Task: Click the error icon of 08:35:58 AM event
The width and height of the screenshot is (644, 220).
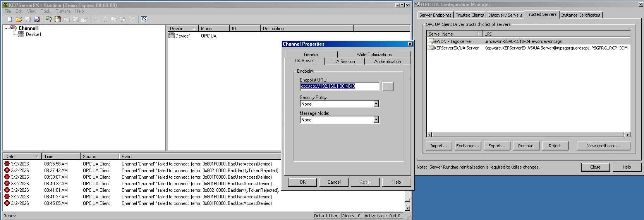Action: (7, 164)
